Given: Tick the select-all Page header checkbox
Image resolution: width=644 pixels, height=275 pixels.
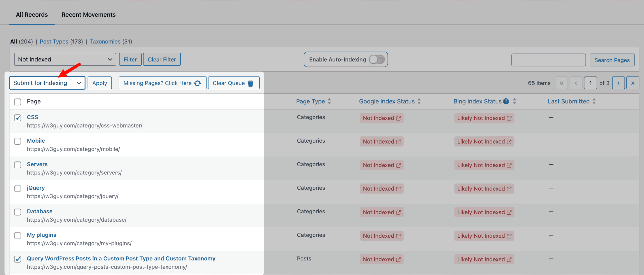Looking at the screenshot, I should (x=18, y=102).
